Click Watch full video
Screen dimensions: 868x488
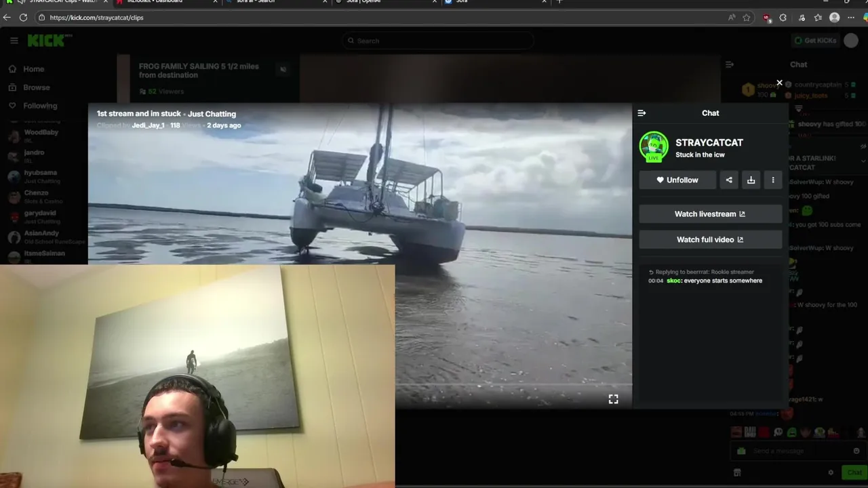coord(710,239)
